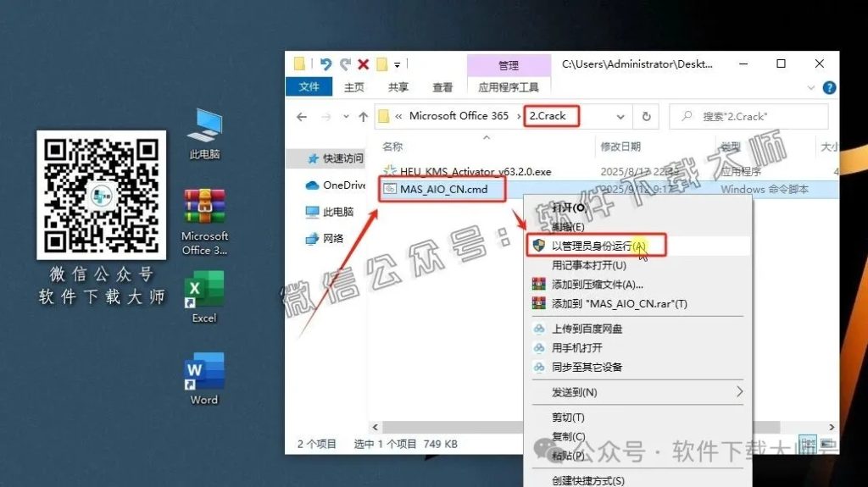Open the 发送到(N) submenu
868x487 pixels.
tap(639, 392)
